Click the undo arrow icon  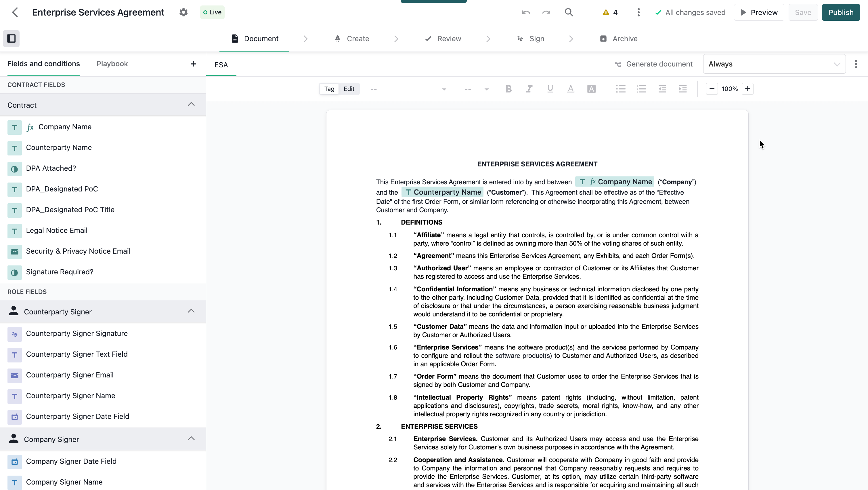pyautogui.click(x=526, y=12)
